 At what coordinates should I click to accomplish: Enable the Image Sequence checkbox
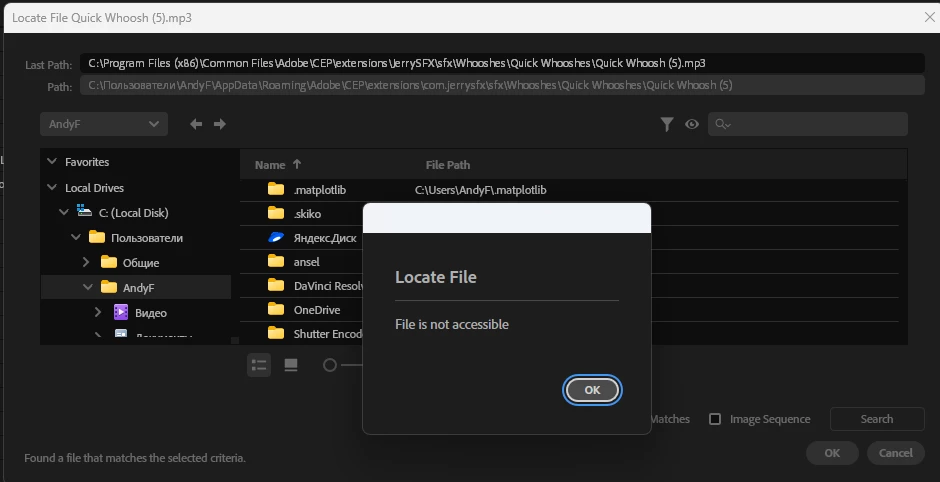(x=715, y=419)
